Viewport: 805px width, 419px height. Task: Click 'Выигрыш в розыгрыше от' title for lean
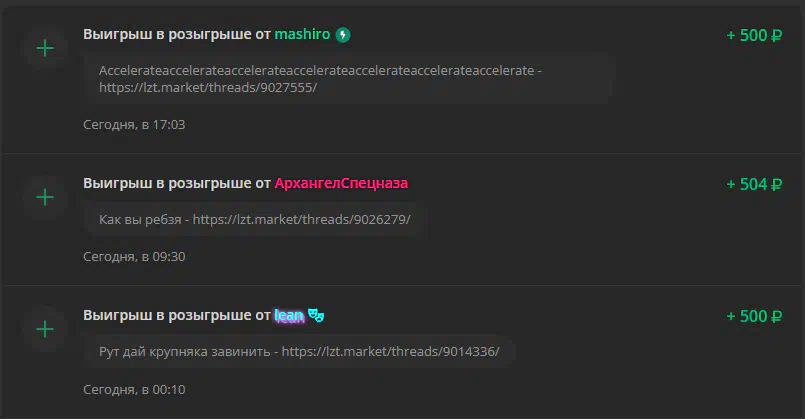[x=177, y=315]
